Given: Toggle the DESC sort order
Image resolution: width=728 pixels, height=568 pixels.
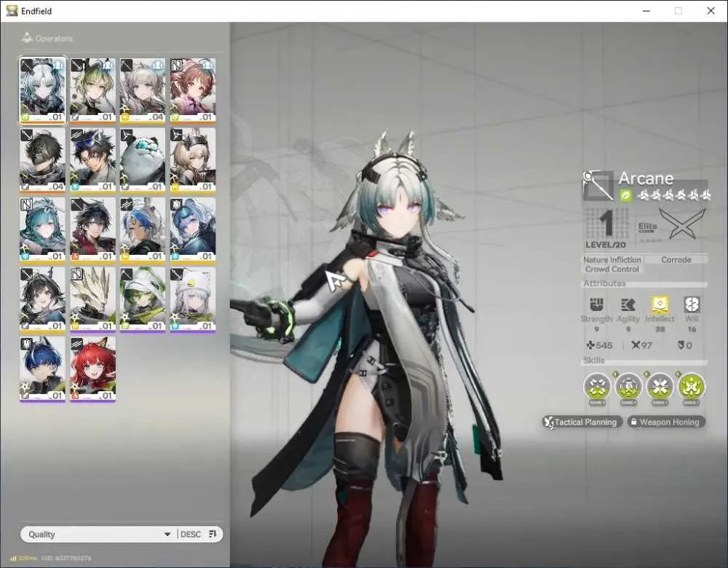Looking at the screenshot, I should tap(199, 534).
